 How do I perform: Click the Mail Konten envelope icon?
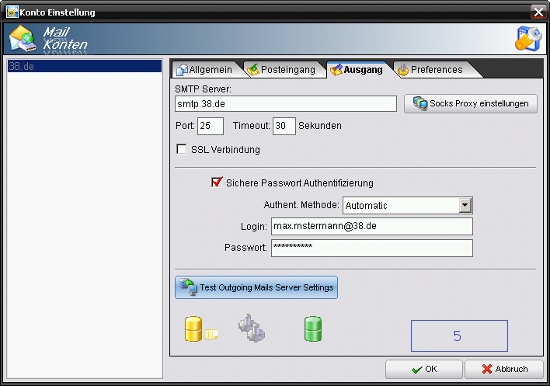point(23,39)
